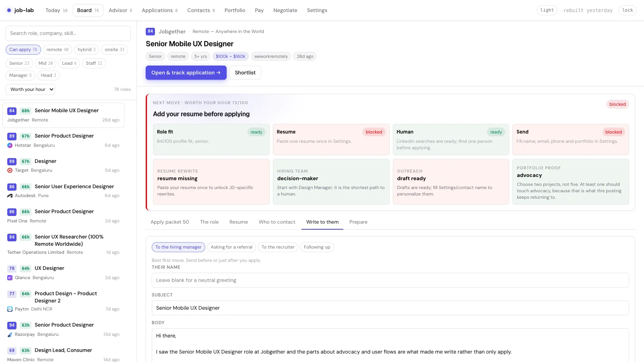This screenshot has height=362, width=644.
Task: Switch to The role tab
Action: pyautogui.click(x=209, y=222)
